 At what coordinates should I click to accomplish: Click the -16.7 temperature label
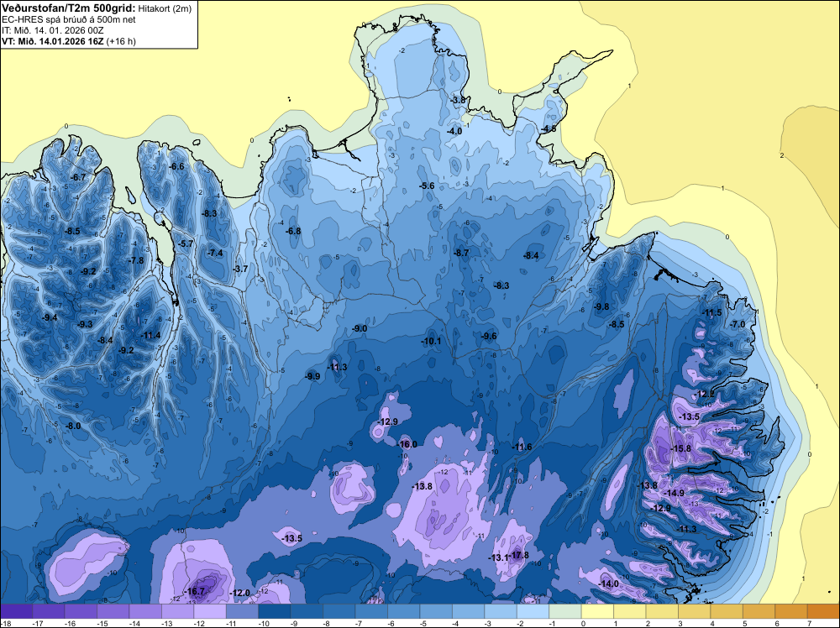coord(195,592)
